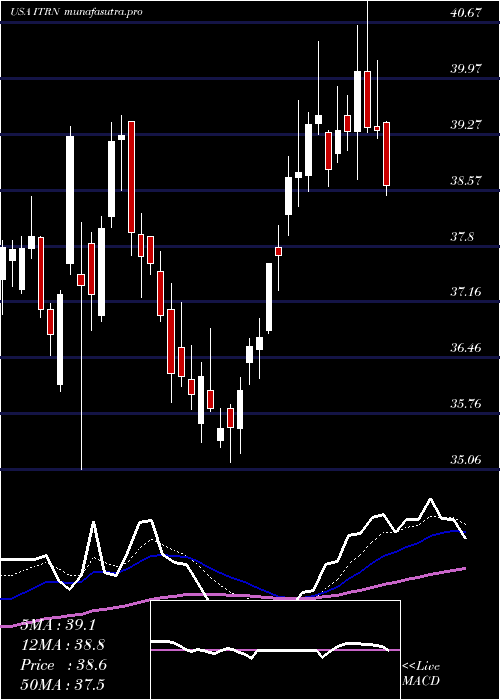
Task: Click the 35.76 price axis label
Action: 466,404
